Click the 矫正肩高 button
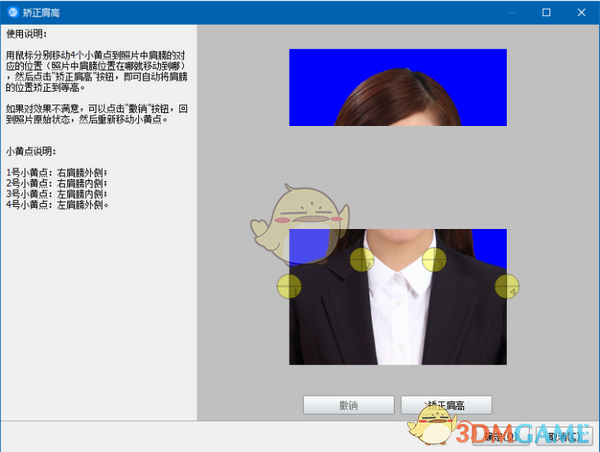The height and width of the screenshot is (452, 600). pyautogui.click(x=446, y=405)
